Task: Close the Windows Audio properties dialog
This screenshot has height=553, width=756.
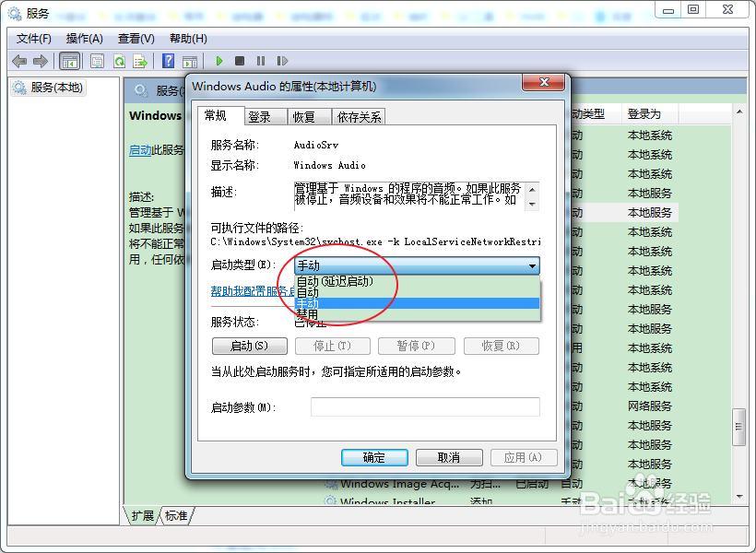Action: (x=543, y=82)
